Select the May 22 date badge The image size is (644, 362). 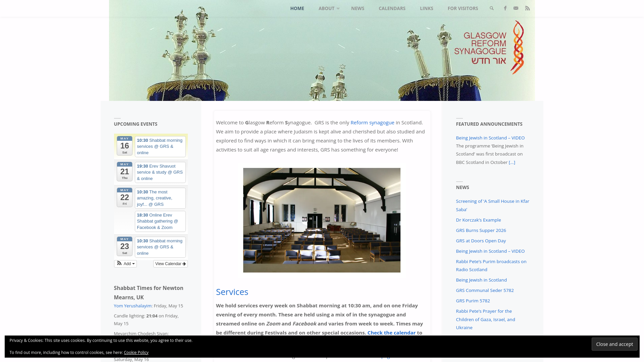pos(124,197)
